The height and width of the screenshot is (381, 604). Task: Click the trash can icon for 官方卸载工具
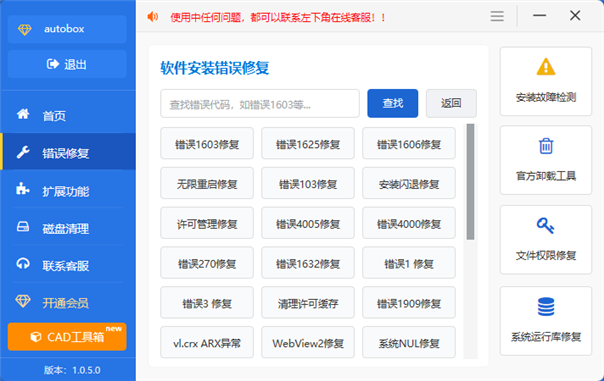click(546, 146)
